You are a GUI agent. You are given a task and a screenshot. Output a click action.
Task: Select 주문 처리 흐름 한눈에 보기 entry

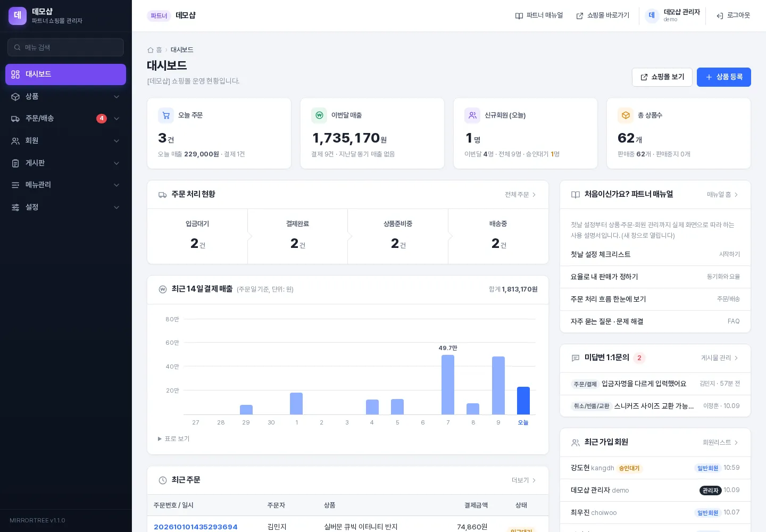point(655,300)
